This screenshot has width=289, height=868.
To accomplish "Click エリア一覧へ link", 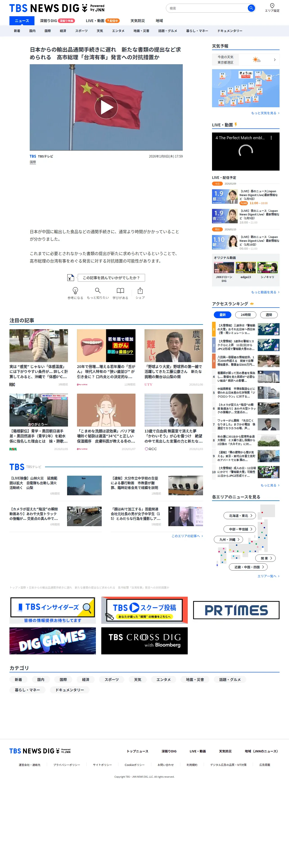I will (x=268, y=576).
